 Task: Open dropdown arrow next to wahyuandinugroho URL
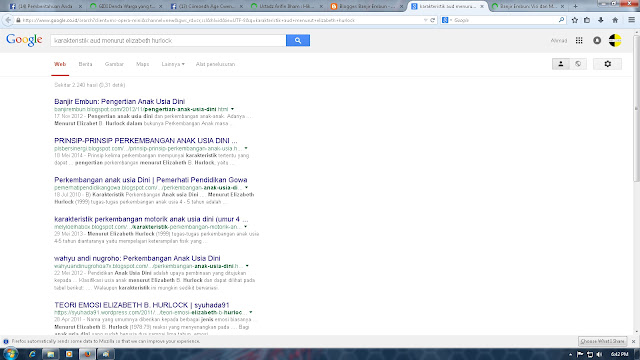[247, 266]
